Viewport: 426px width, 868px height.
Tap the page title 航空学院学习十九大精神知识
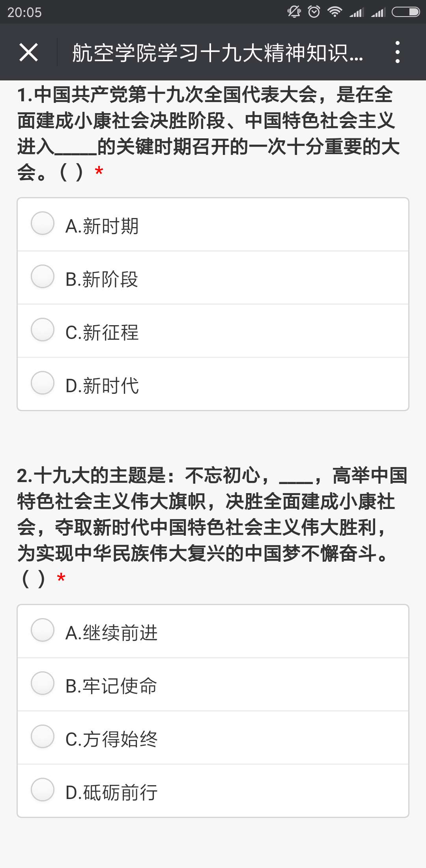pyautogui.click(x=217, y=53)
